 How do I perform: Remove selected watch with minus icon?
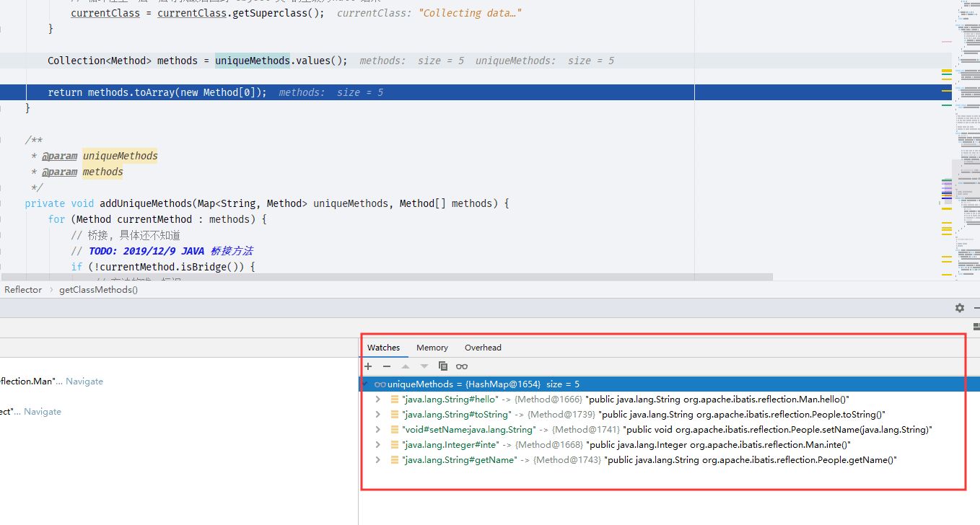click(x=387, y=366)
